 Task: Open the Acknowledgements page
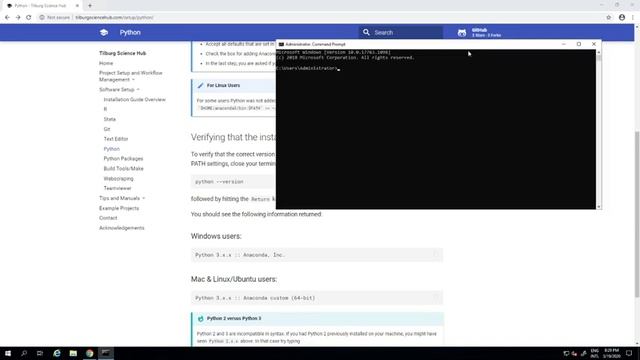122,228
